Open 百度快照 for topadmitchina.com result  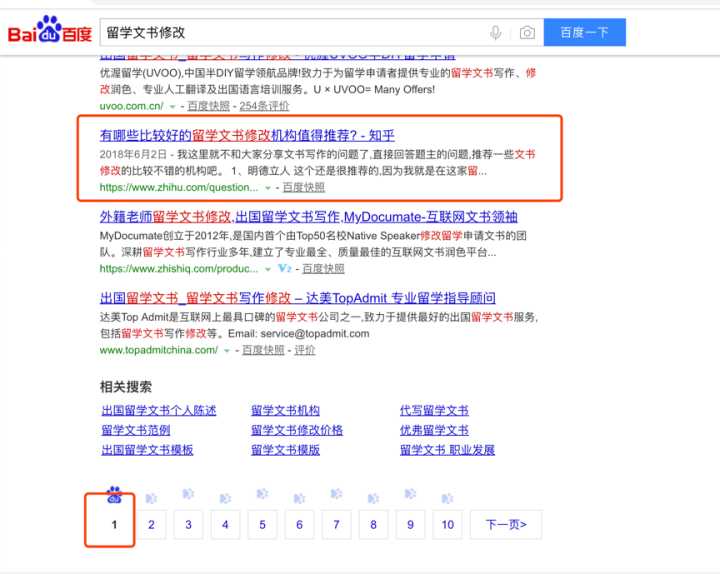pos(263,350)
